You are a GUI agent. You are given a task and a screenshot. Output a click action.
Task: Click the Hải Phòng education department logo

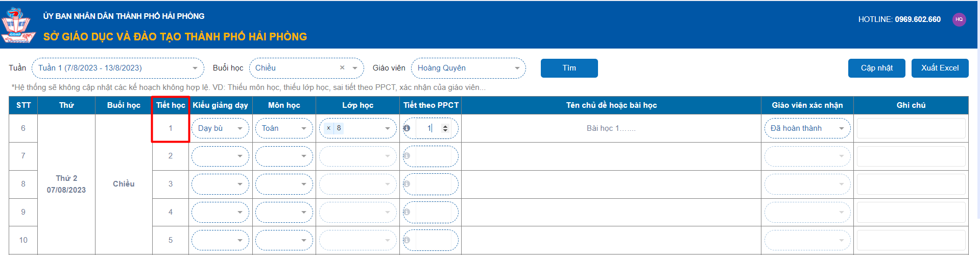click(x=18, y=26)
